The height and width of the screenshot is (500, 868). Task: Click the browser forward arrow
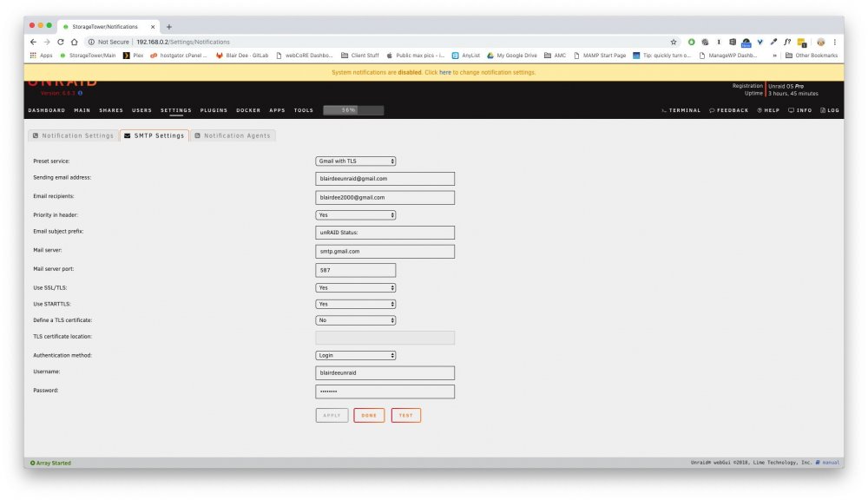point(47,42)
